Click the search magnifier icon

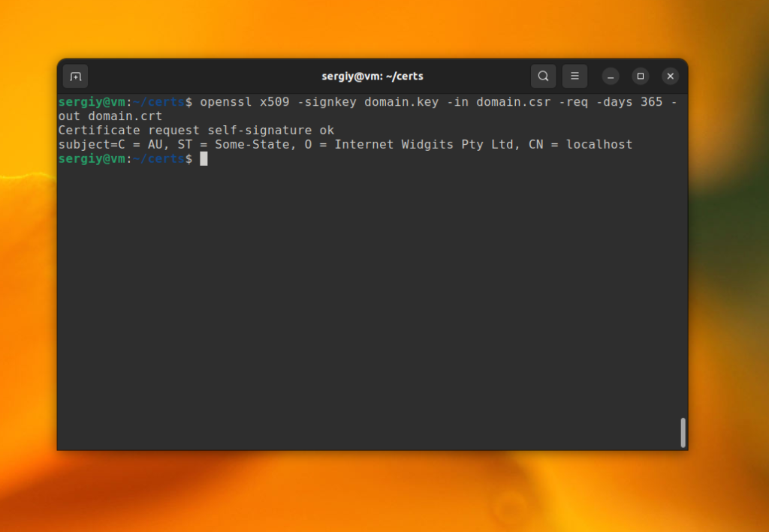pyautogui.click(x=543, y=77)
